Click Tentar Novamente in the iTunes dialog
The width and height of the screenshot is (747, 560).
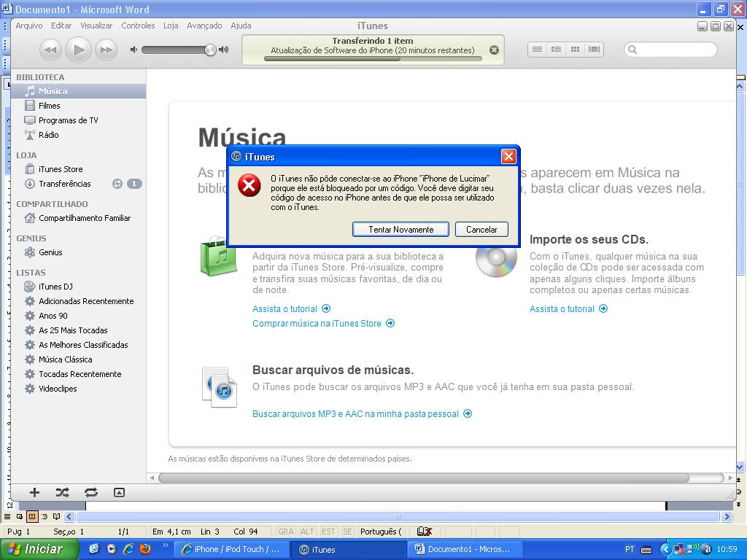coord(400,230)
